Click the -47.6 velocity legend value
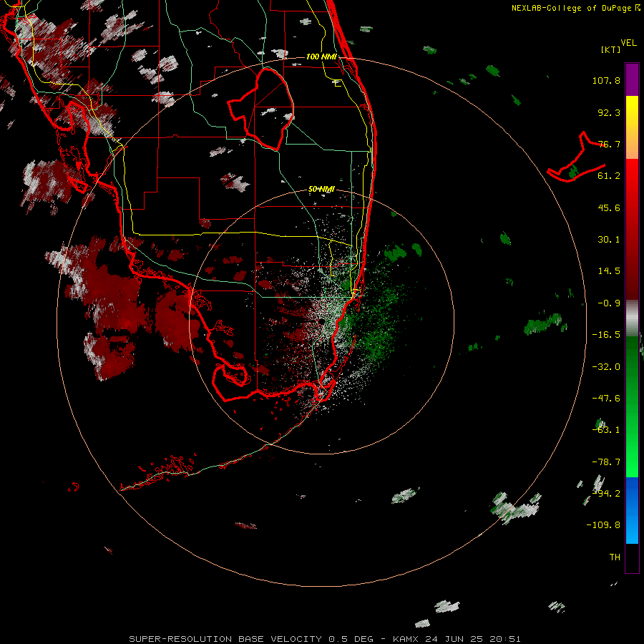 [x=606, y=399]
